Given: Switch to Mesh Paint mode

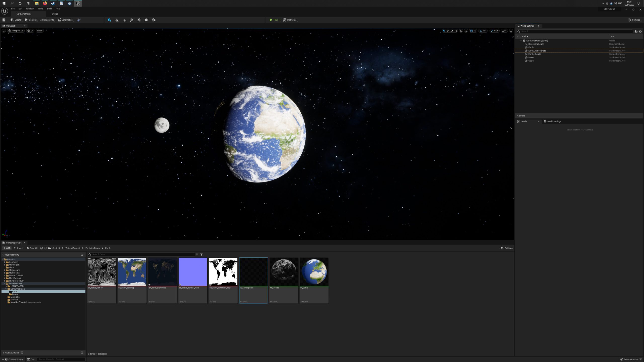Looking at the screenshot, I should pos(132,20).
